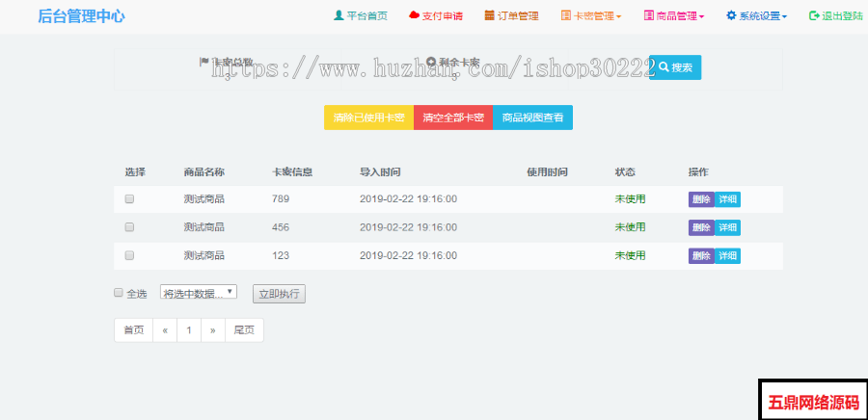The width and height of the screenshot is (868, 420).
Task: Click the pink list icon for 商品管理
Action: click(x=649, y=15)
